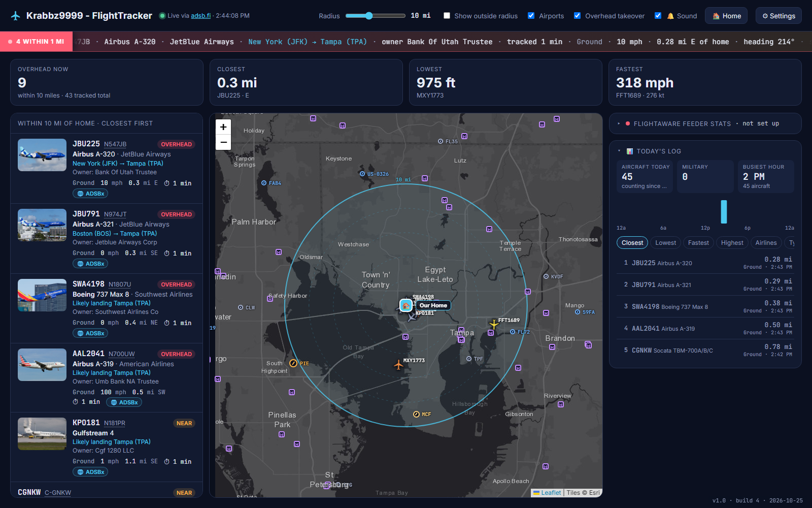812x508 pixels.
Task: Click the heliport marker near Riverview
Action: click(561, 404)
